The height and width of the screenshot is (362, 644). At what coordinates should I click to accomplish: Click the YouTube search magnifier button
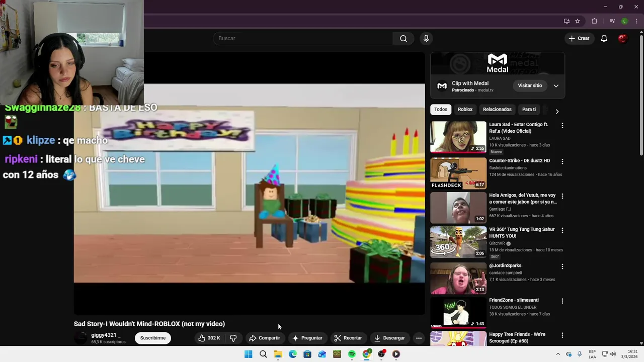(x=404, y=39)
